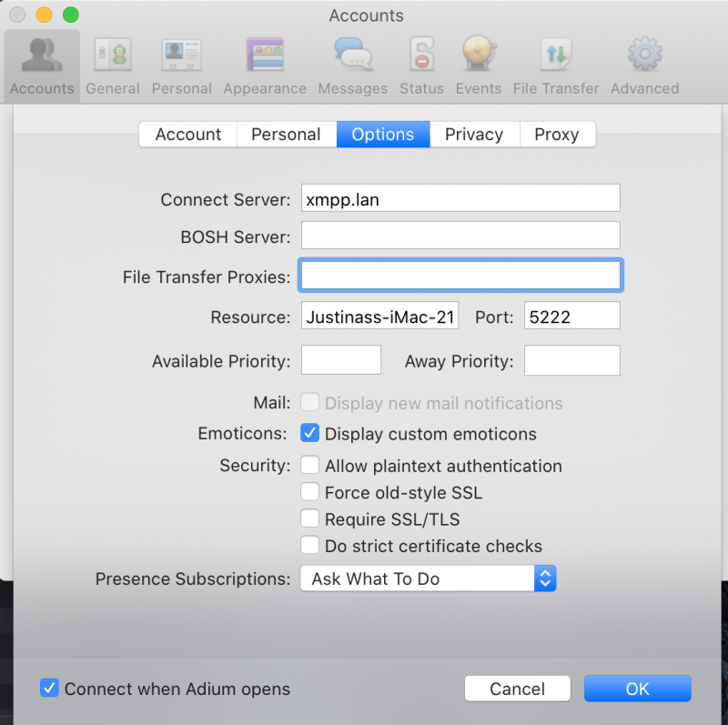Minimize the Accounts window with yellow button
Viewport: 728px width, 725px height.
click(x=44, y=15)
